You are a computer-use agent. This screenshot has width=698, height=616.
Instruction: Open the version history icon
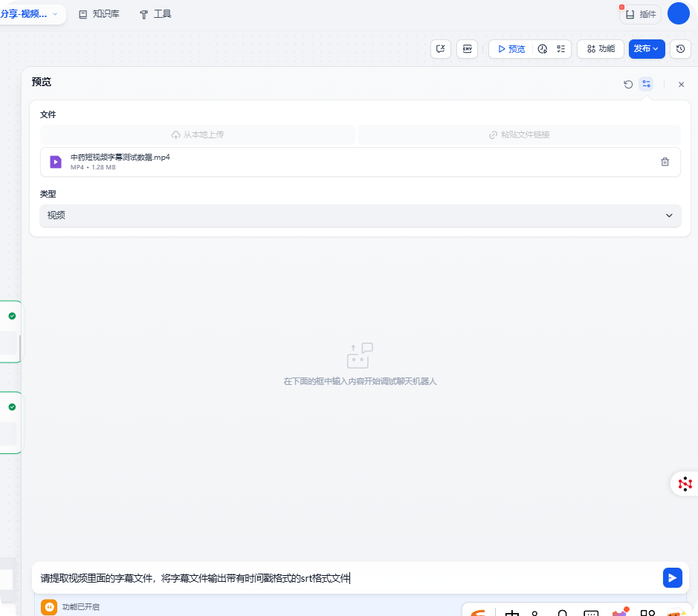681,49
